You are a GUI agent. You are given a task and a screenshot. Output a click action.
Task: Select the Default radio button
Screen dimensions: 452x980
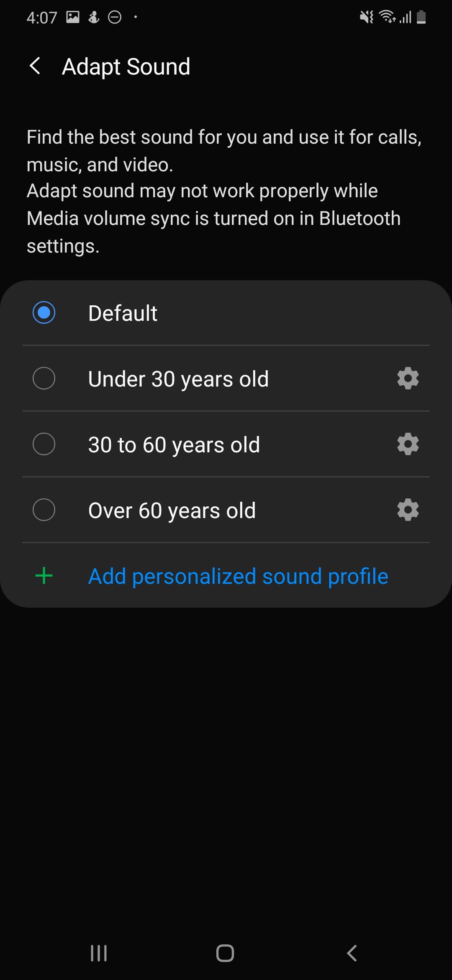[44, 312]
